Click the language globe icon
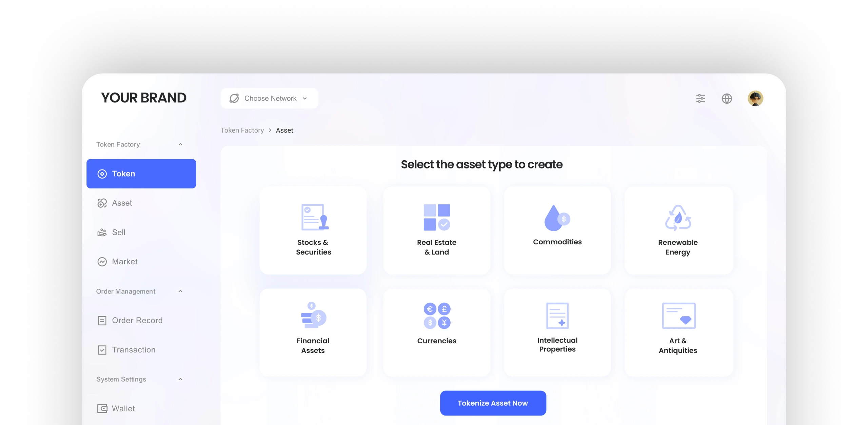 727,98
